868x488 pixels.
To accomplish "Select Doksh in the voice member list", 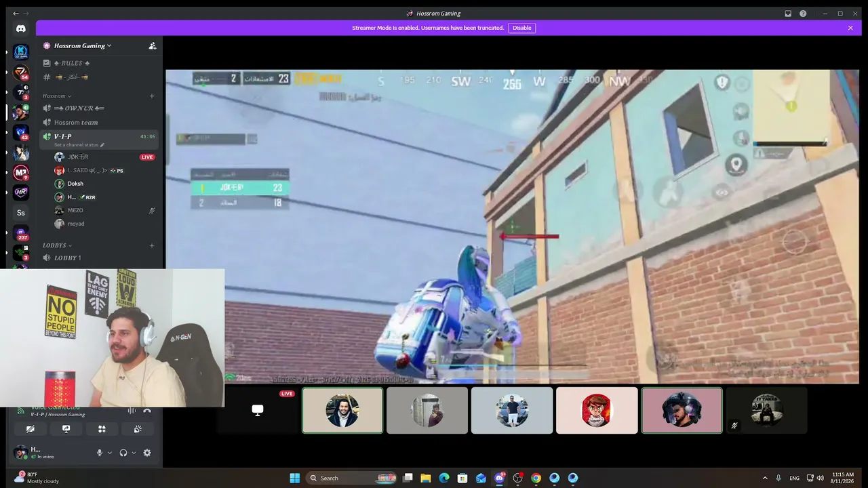I will click(x=105, y=184).
